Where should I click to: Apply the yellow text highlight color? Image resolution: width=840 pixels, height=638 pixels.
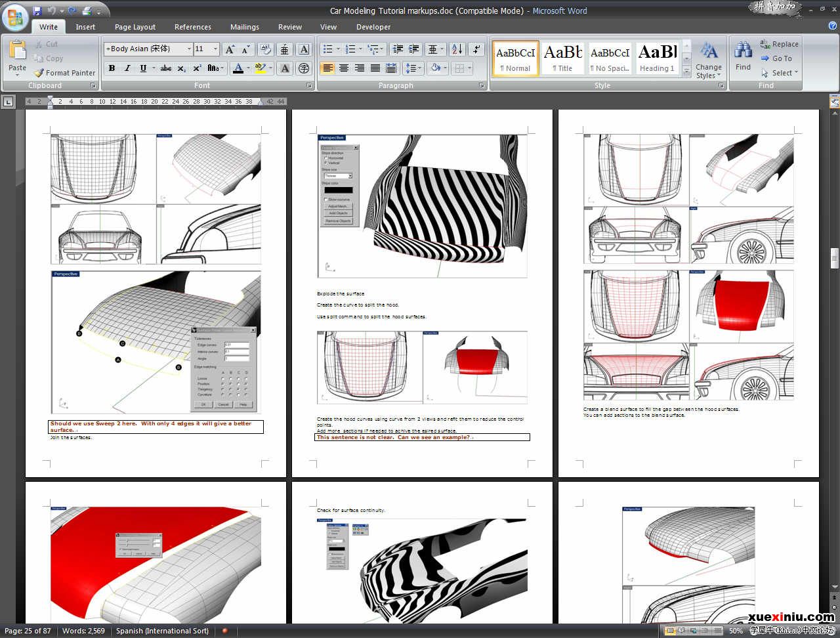tap(260, 68)
